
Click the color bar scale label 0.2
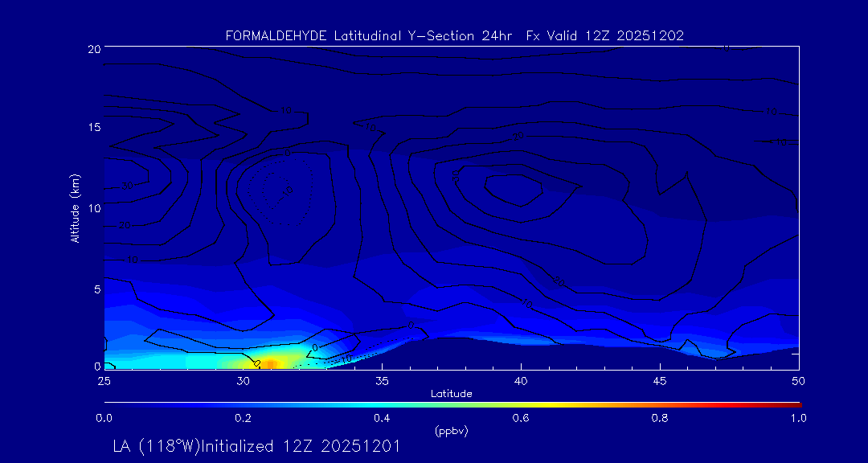pos(243,419)
